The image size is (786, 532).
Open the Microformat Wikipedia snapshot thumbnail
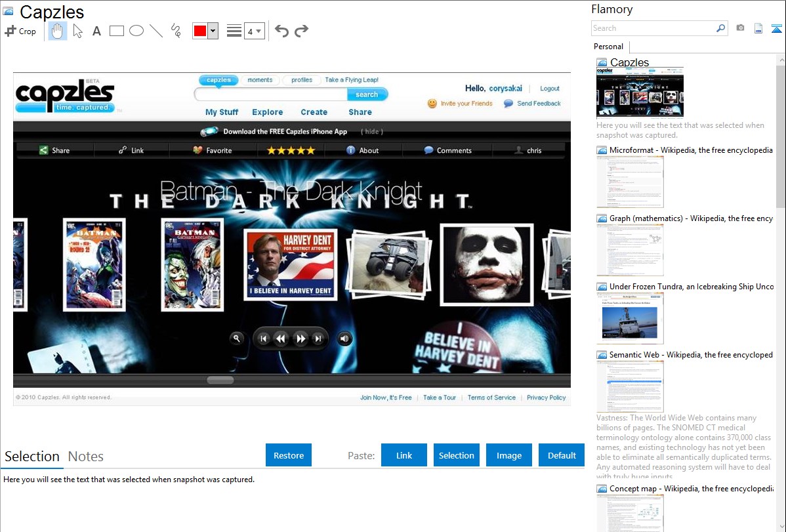pyautogui.click(x=630, y=182)
